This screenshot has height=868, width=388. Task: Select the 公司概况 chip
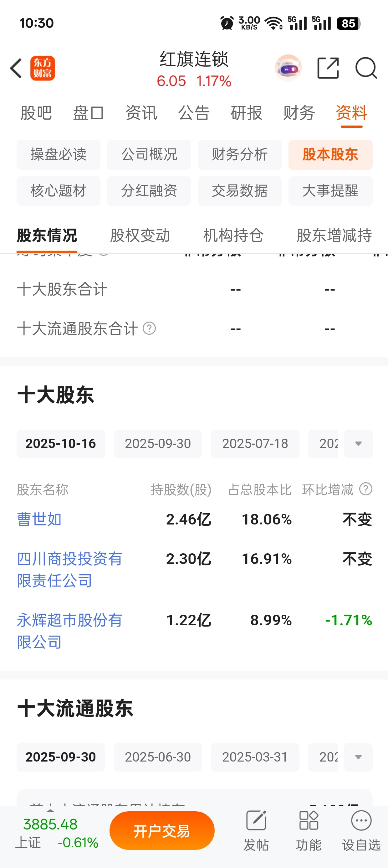pos(149,155)
